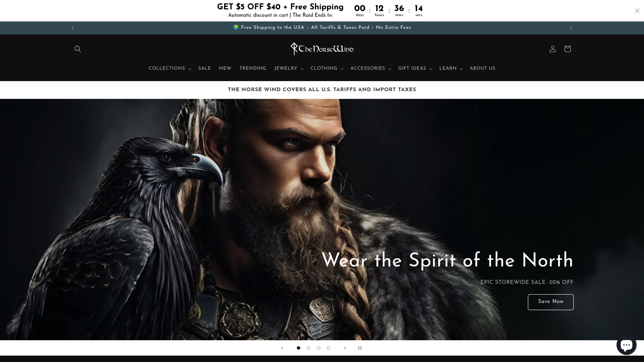The height and width of the screenshot is (362, 644).
Task: Show previous announcement bar message
Action: pos(73,28)
